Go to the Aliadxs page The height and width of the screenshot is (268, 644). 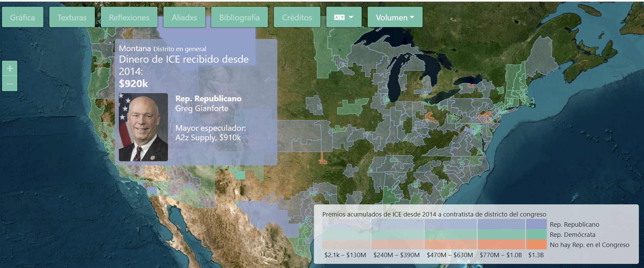click(184, 17)
